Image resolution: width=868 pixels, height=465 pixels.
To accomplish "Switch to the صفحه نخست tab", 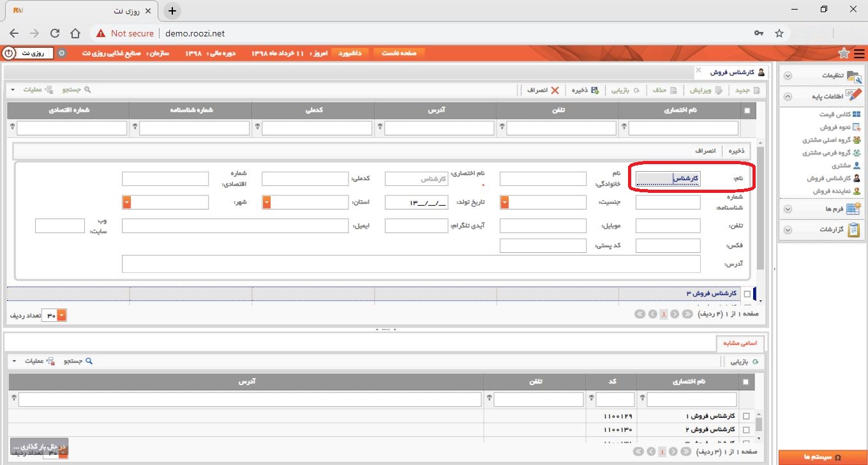I will click(x=399, y=53).
